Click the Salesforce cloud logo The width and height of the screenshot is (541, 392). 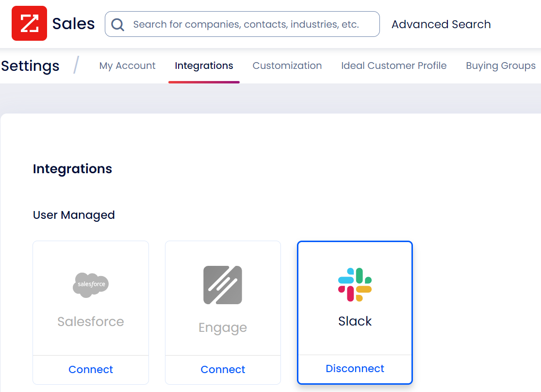91,285
